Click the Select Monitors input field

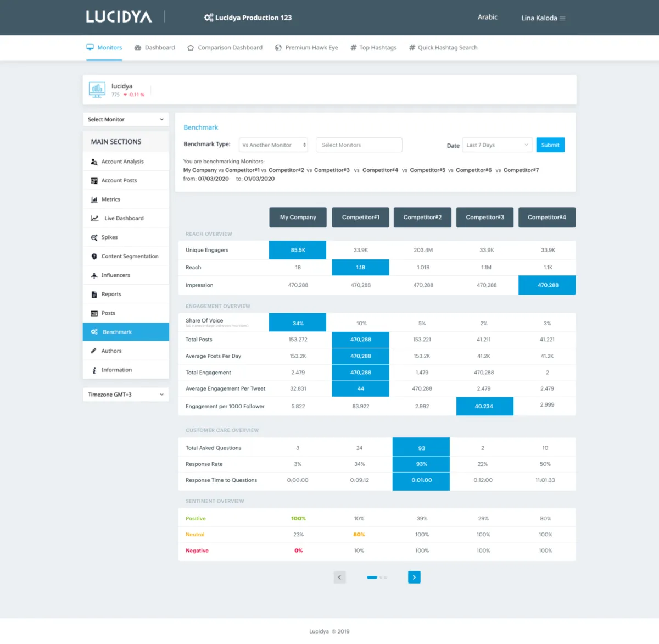tap(359, 145)
